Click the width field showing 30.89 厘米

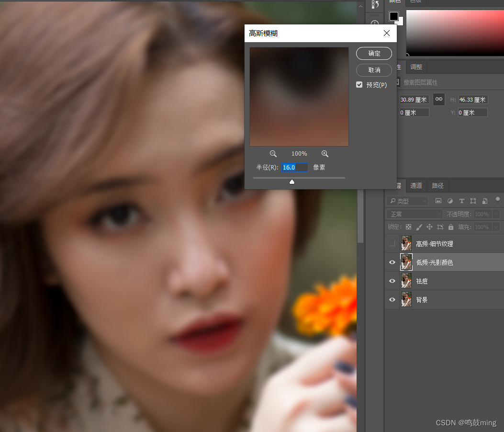pos(414,100)
